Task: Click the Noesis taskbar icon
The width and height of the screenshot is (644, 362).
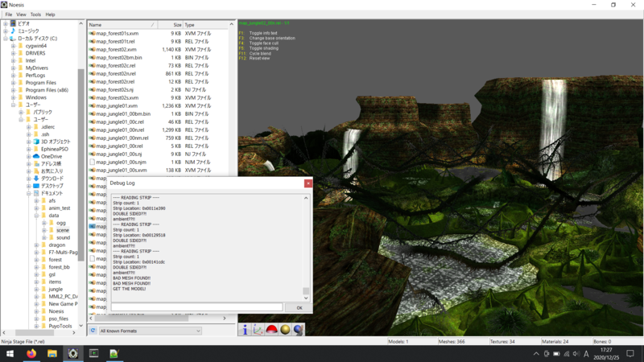Action: (x=73, y=353)
